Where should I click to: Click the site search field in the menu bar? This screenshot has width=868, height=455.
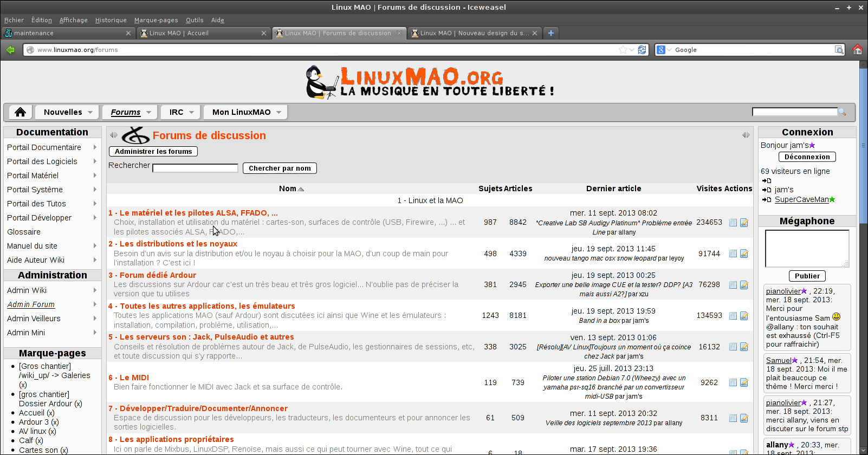click(795, 112)
